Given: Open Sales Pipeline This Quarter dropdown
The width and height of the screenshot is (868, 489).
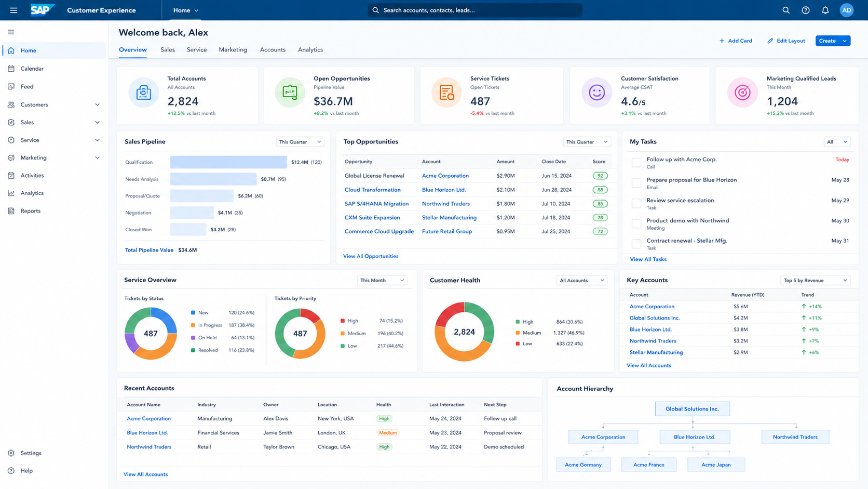Looking at the screenshot, I should [300, 142].
